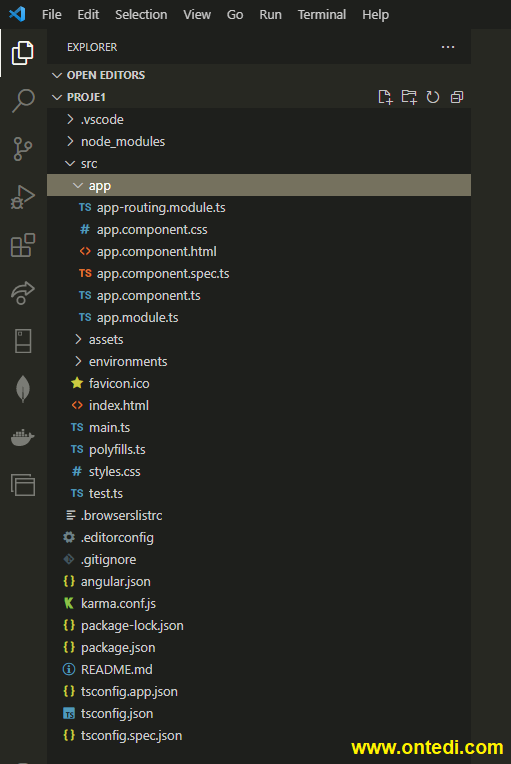Open the Edit menu

point(88,15)
